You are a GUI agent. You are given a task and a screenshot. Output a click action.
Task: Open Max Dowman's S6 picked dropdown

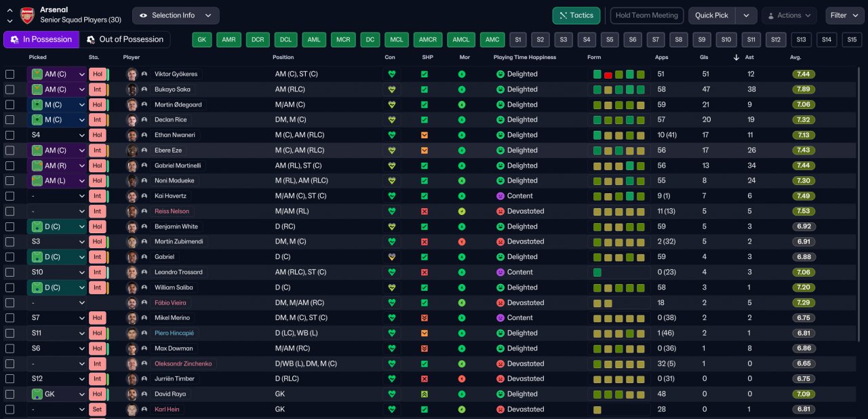57,348
